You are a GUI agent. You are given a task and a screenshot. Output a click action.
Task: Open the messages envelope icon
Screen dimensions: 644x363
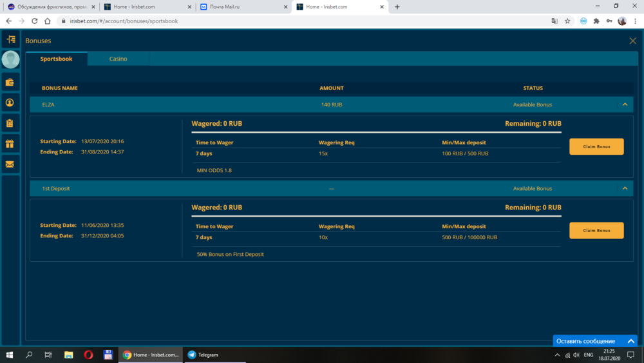(10, 164)
